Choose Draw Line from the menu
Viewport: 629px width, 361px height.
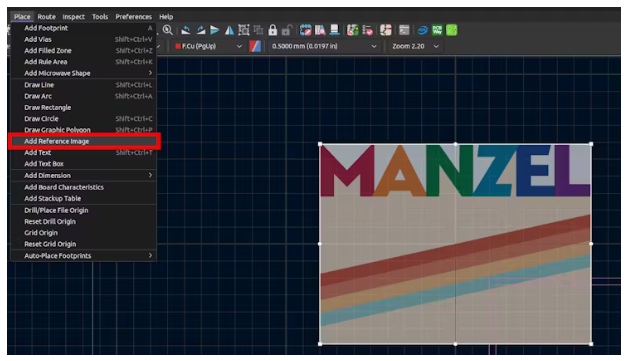tap(83, 85)
